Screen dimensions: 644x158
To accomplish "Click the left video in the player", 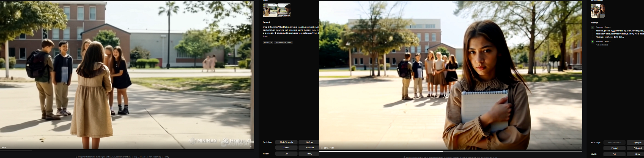I will click(127, 75).
